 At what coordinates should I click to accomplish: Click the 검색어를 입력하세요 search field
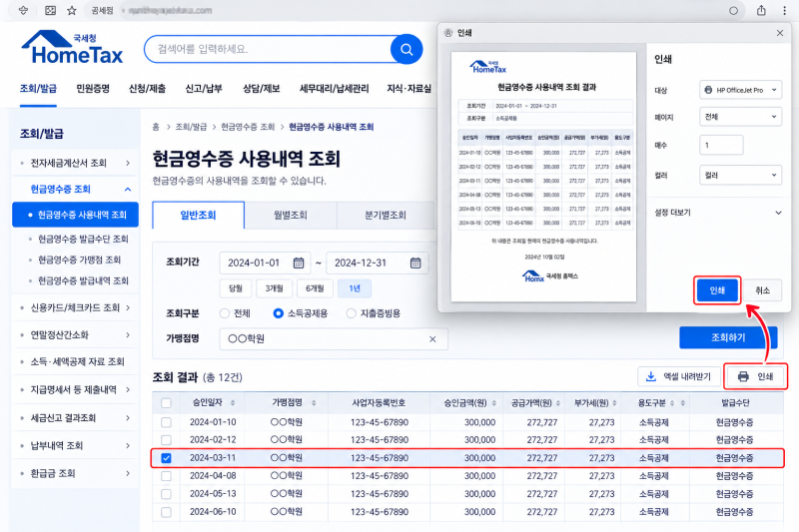click(270, 49)
